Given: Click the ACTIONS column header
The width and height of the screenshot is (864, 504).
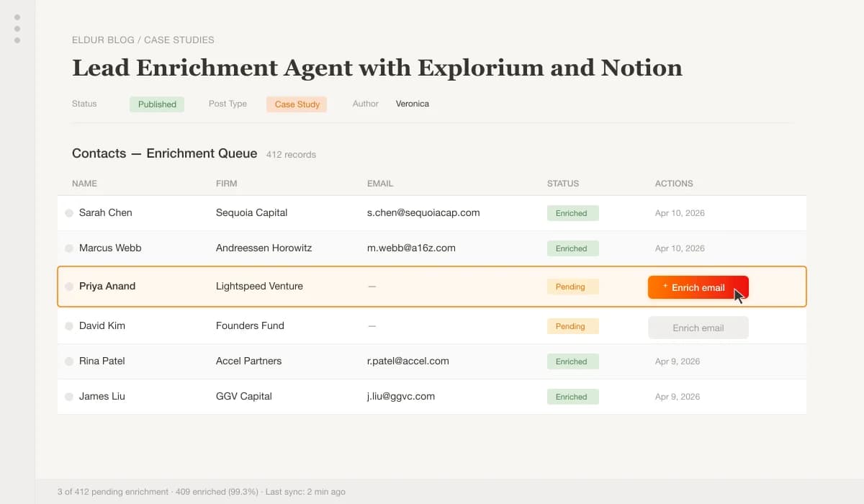Looking at the screenshot, I should 674,184.
